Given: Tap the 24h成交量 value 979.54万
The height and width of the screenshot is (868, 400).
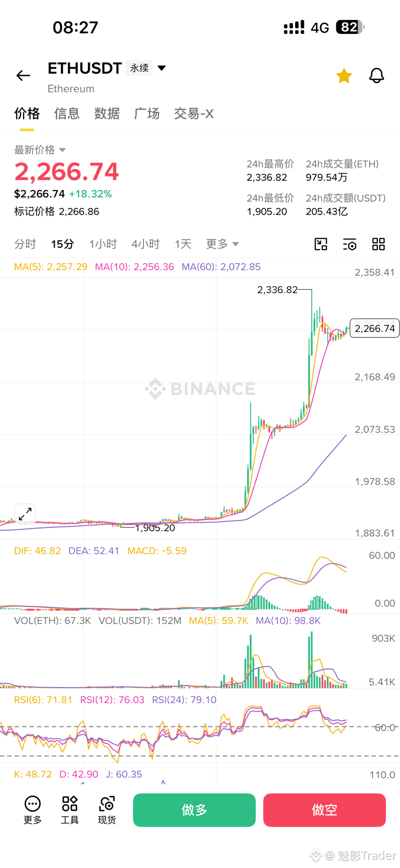Looking at the screenshot, I should point(327,177).
